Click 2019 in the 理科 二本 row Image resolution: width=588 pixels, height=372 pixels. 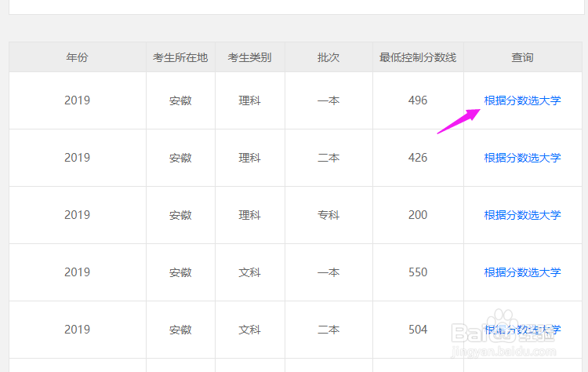point(78,158)
